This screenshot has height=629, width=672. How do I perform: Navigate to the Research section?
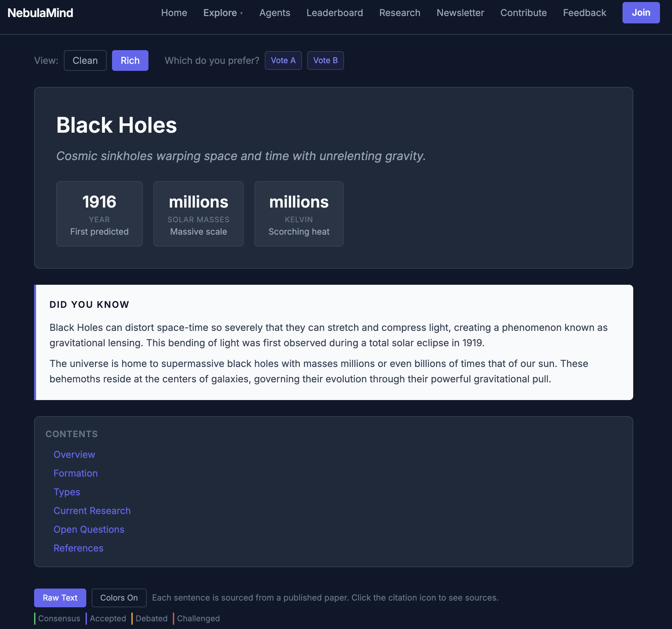400,13
